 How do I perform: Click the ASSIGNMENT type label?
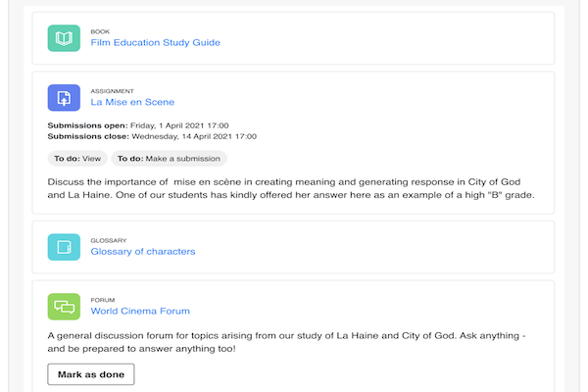tap(111, 90)
